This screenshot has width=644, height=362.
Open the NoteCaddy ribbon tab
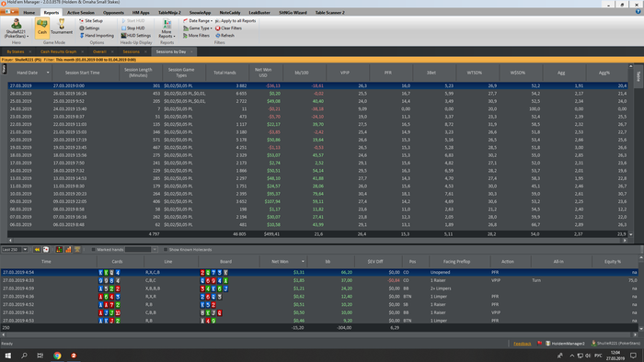pyautogui.click(x=230, y=13)
